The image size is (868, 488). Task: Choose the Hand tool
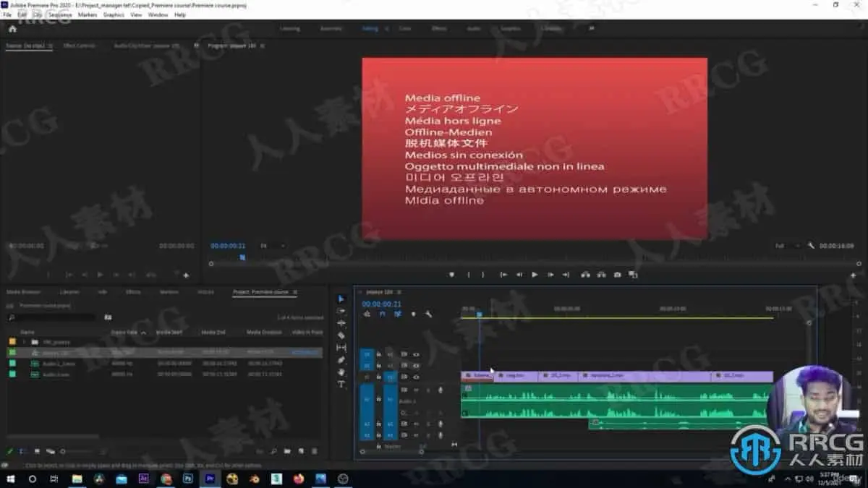[341, 372]
